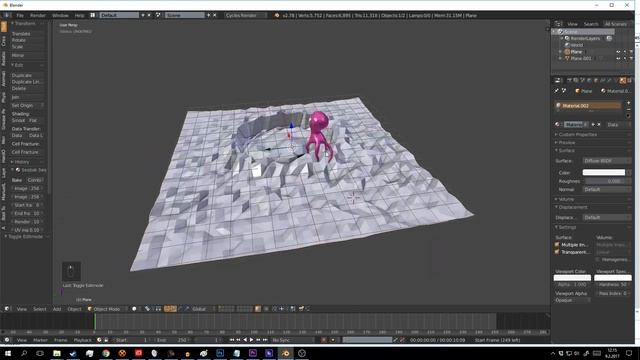640x360 pixels.
Task: Click the jump to last frame button
Action: tap(265, 340)
